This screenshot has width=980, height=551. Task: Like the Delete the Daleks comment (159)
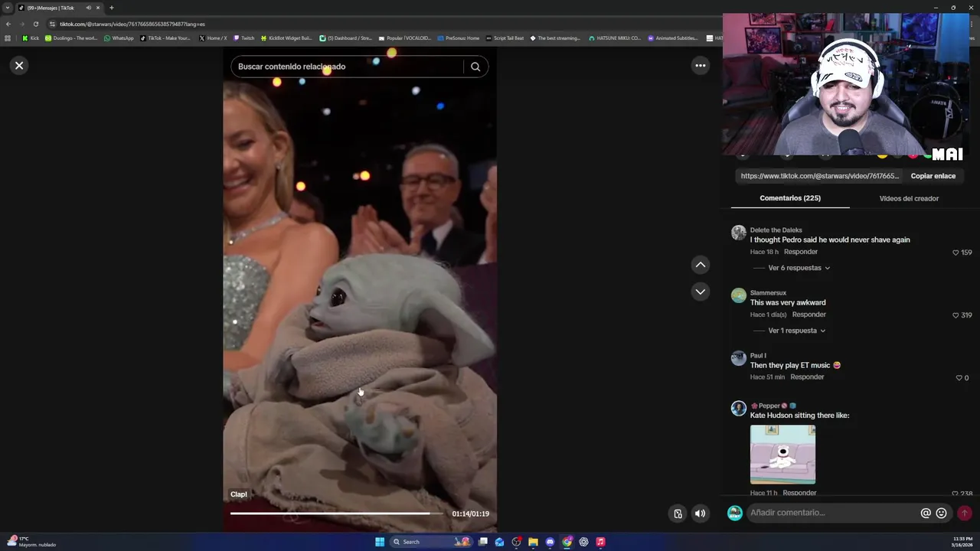coord(955,253)
